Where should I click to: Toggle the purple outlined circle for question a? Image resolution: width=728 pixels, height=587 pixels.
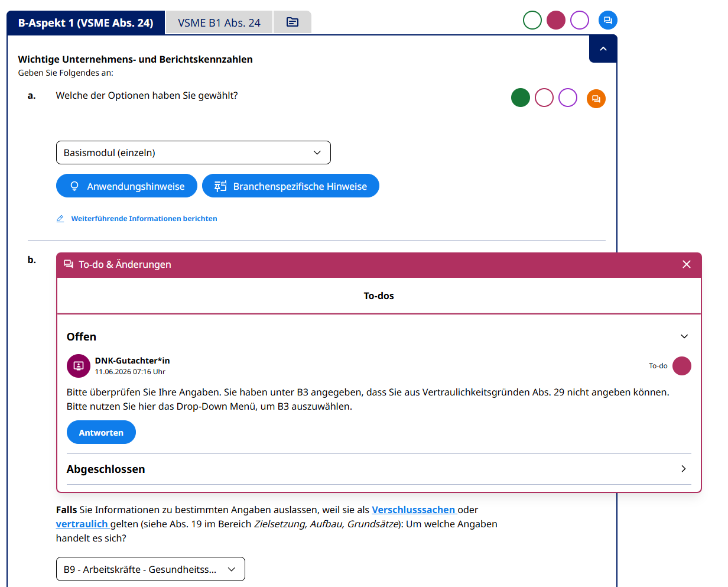[x=568, y=98]
